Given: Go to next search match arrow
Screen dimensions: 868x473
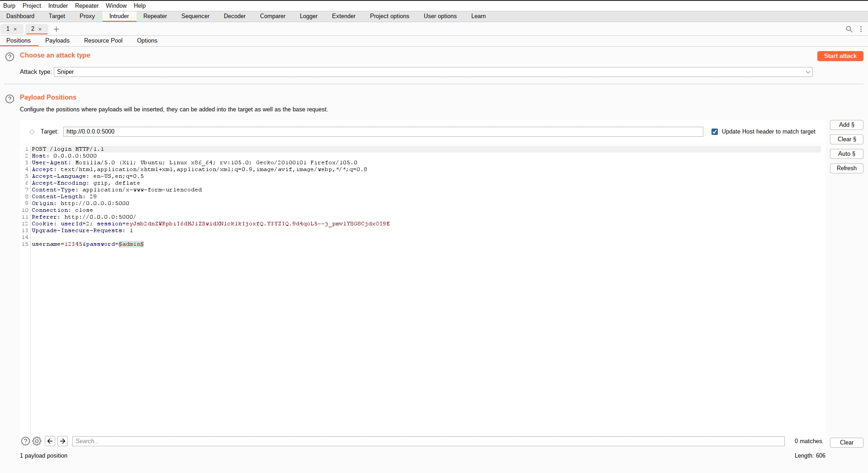Looking at the screenshot, I should [x=63, y=441].
